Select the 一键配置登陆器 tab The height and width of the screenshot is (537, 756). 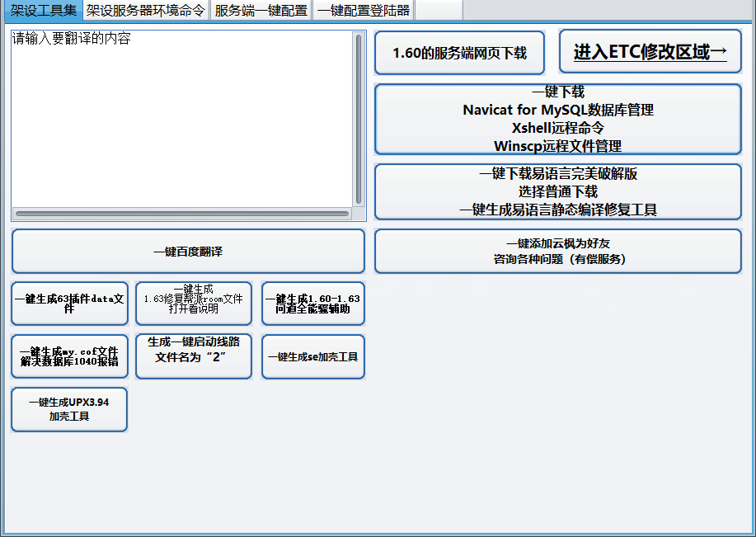(363, 10)
